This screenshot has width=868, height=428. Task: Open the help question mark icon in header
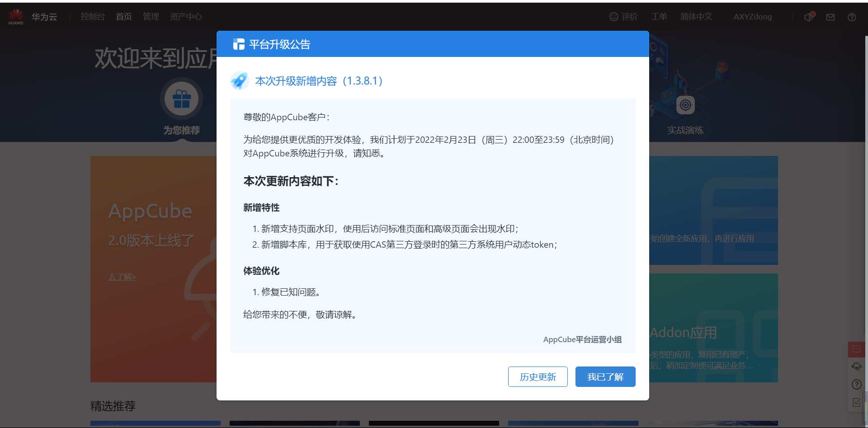point(852,17)
